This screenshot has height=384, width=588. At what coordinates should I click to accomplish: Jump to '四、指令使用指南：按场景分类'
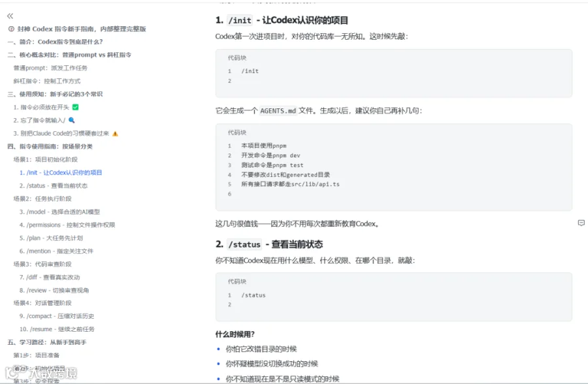(50, 146)
